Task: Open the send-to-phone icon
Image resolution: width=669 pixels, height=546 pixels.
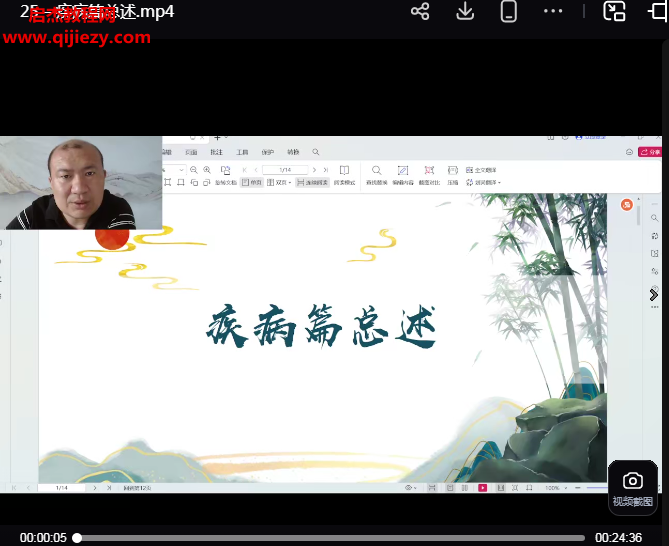Action: [509, 12]
